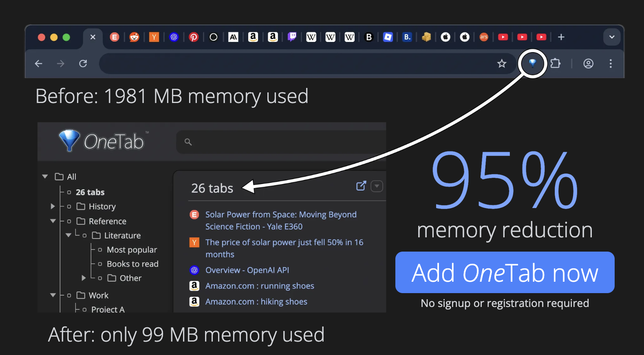Image resolution: width=644 pixels, height=355 pixels.
Task: Select the History folder in sidebar
Action: (x=96, y=206)
